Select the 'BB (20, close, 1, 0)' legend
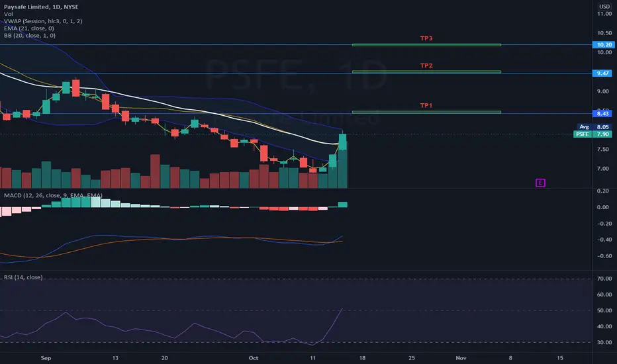This screenshot has width=617, height=364. pos(30,35)
